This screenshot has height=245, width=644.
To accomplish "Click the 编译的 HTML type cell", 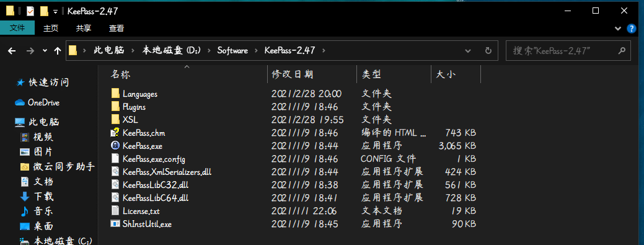I will (394, 133).
